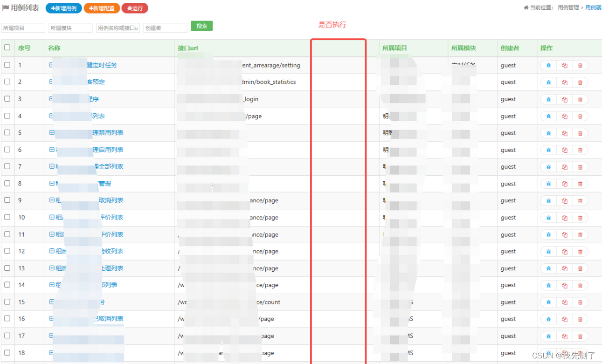This screenshot has height=364, width=602.
Task: Expand row 7 case ending 理全部列表
Action: [x=52, y=166]
